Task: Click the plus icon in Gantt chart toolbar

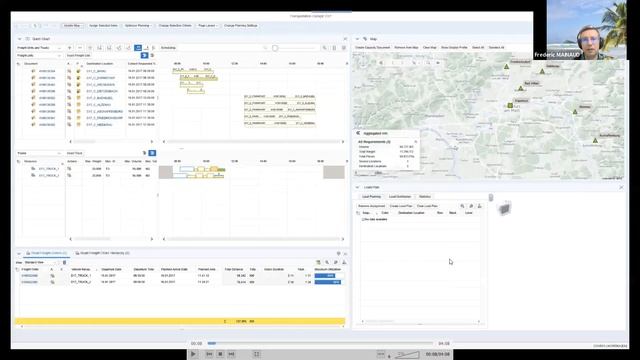Action: [x=70, y=48]
